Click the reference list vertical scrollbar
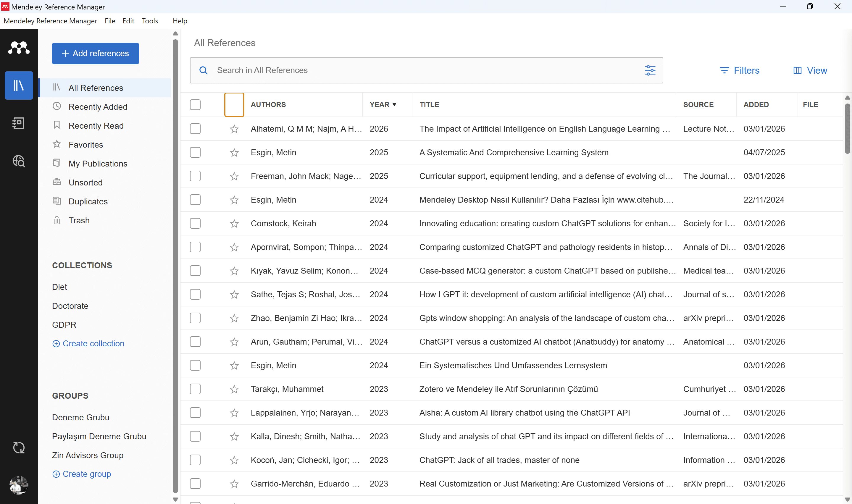The width and height of the screenshot is (852, 504). (x=847, y=128)
